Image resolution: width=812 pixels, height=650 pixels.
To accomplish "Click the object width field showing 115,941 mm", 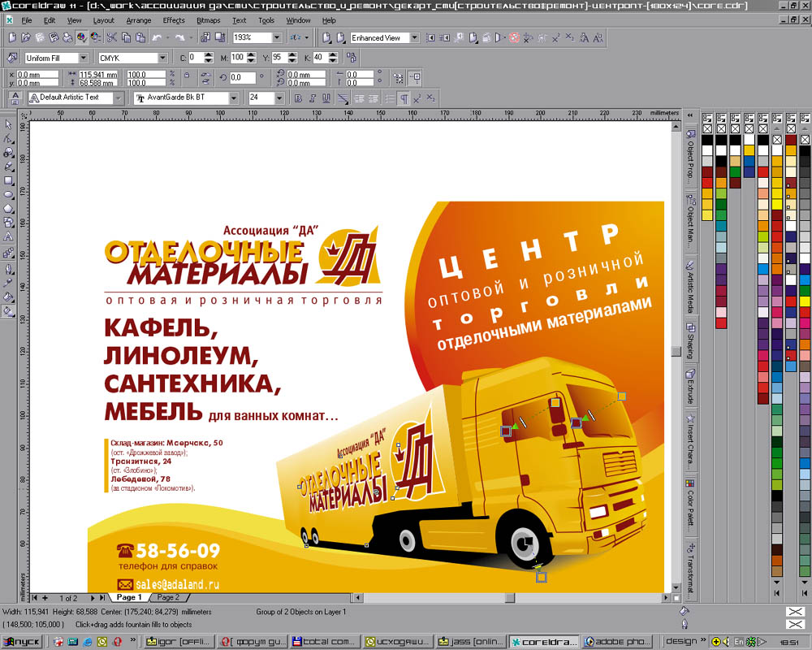I will click(x=98, y=75).
